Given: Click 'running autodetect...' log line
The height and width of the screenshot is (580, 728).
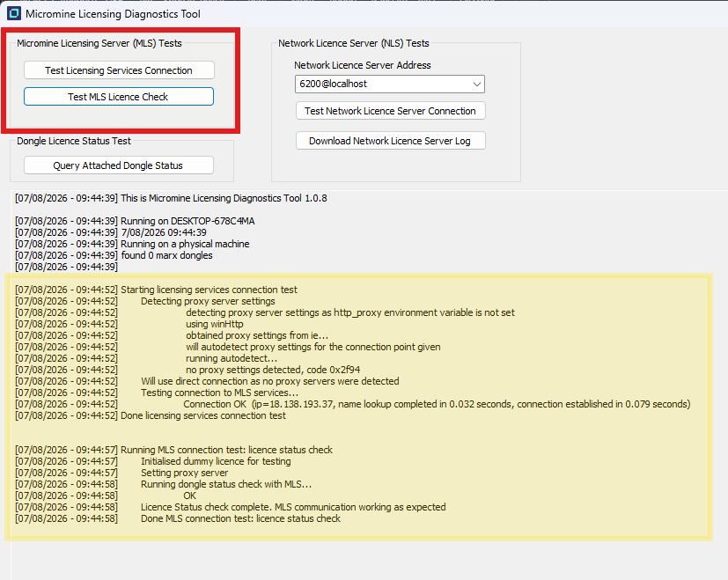Looking at the screenshot, I should [232, 358].
